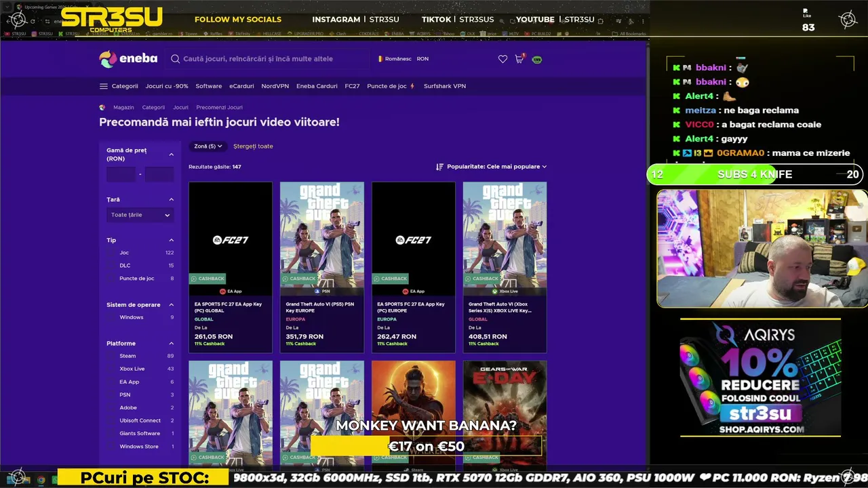Image resolution: width=868 pixels, height=488 pixels.
Task: Go to Magazin breadcrumb
Action: click(x=123, y=107)
